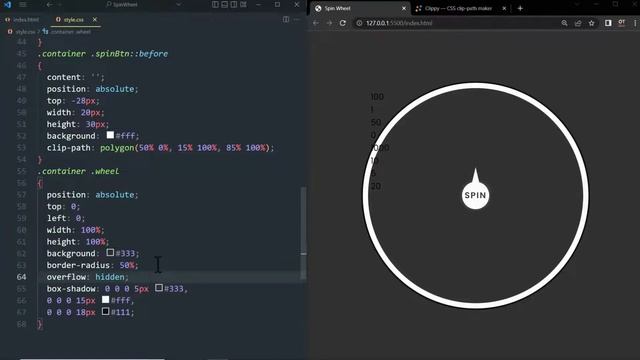Bookmark this page with the star icon
Image resolution: width=640 pixels, height=360 pixels.
tap(591, 23)
